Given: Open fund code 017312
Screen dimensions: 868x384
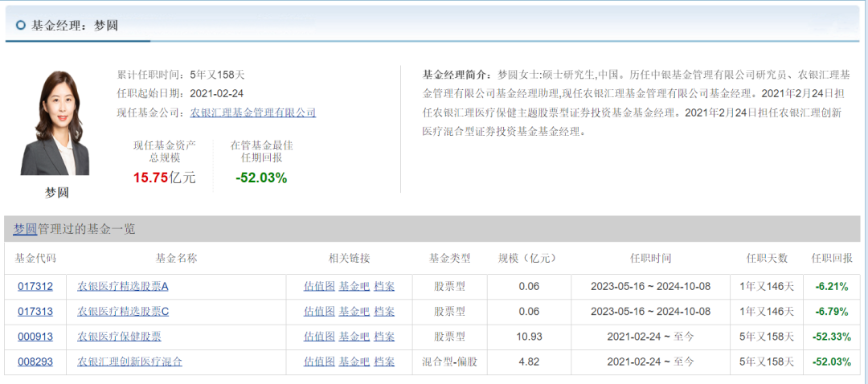Looking at the screenshot, I should 35,287.
